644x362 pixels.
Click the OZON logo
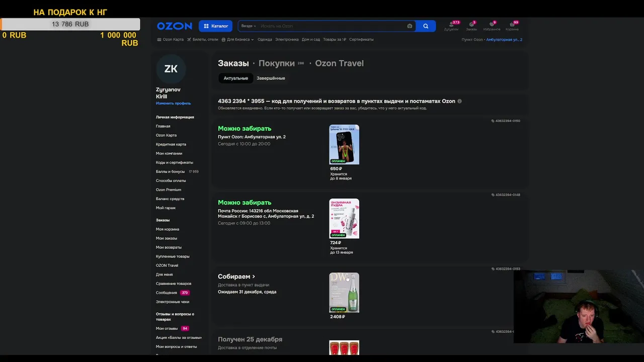(x=174, y=26)
